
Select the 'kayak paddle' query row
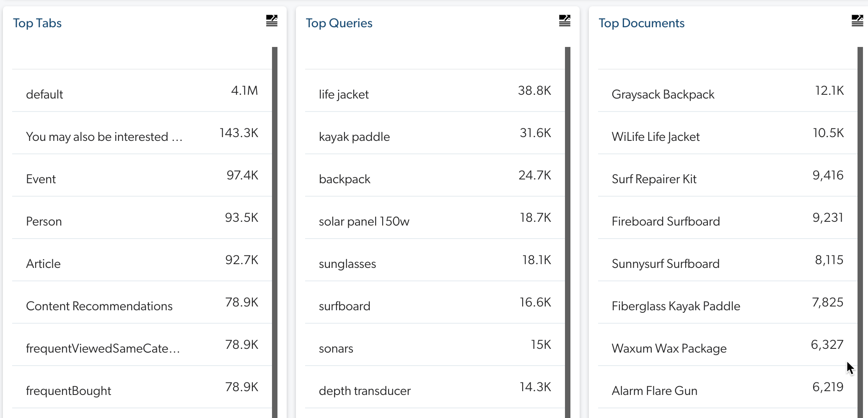click(435, 136)
